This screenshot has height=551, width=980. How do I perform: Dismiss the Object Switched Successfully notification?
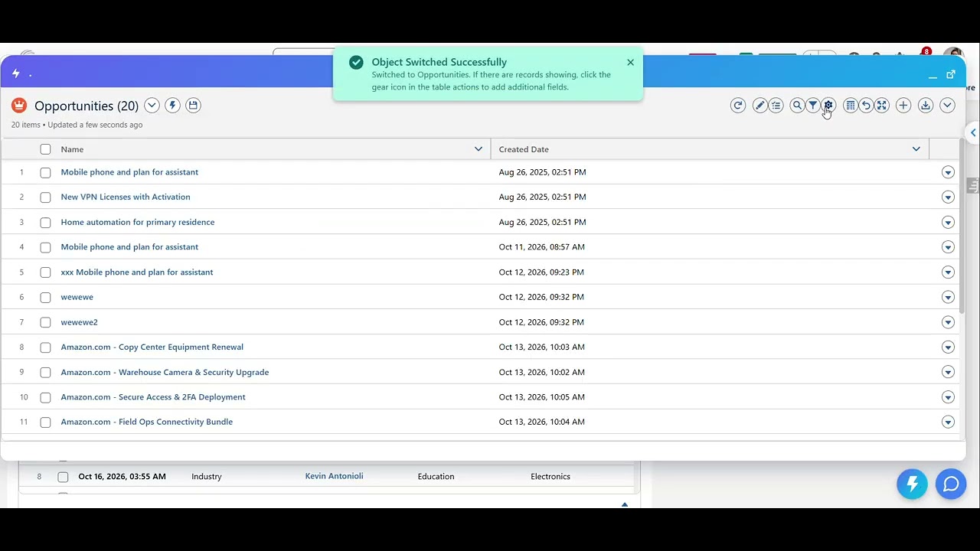click(630, 62)
